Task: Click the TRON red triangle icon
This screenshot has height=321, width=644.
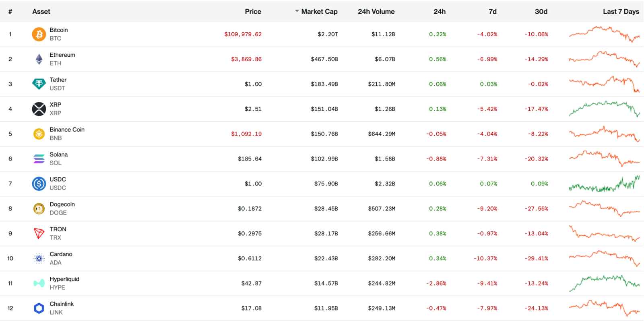Action: (39, 234)
